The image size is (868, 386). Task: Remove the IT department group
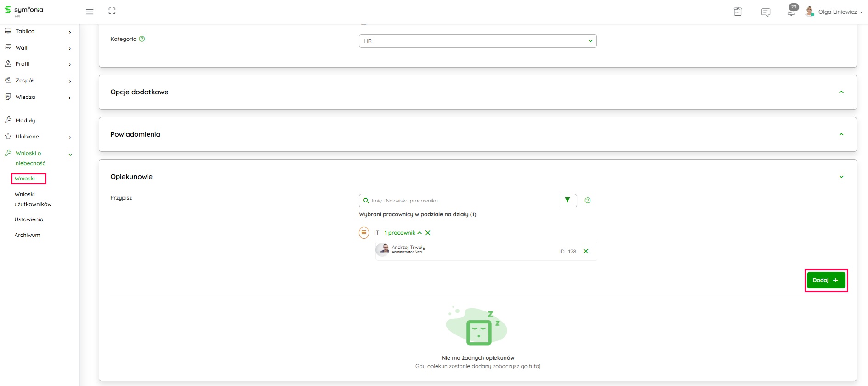click(428, 233)
